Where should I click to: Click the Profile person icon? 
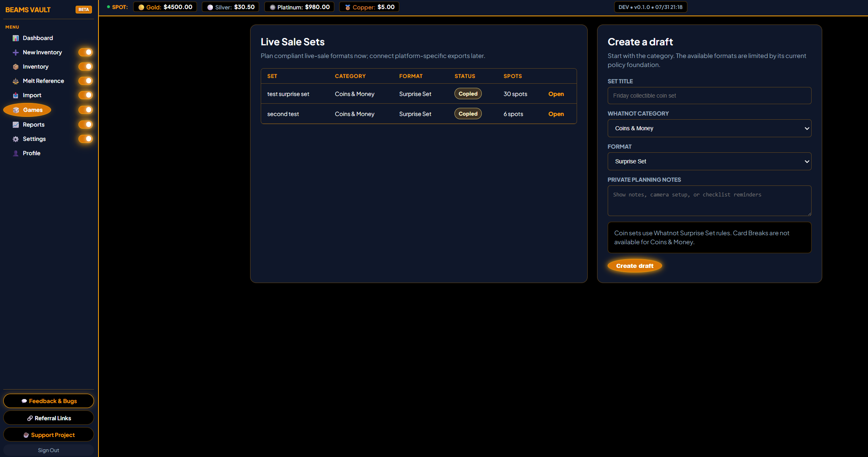(x=16, y=153)
